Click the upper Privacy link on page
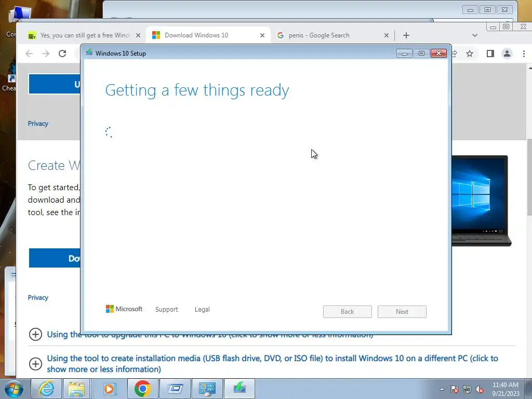This screenshot has width=532, height=399. point(38,124)
